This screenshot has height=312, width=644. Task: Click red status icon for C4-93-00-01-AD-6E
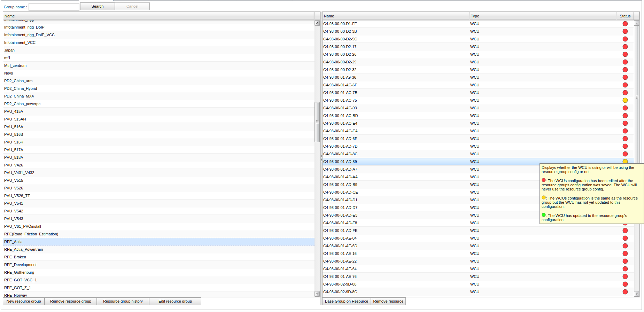coord(625,139)
